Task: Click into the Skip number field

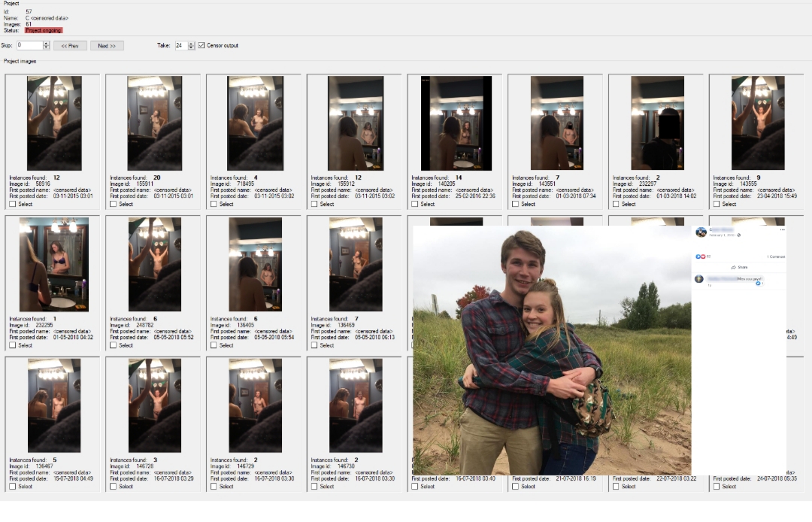Action: click(x=29, y=46)
